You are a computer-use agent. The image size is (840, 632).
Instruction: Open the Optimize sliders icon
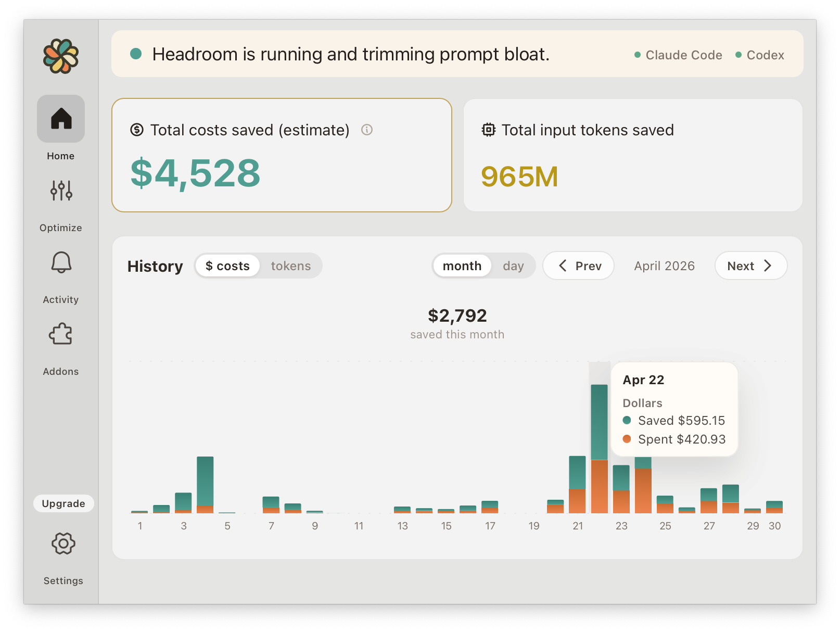61,191
